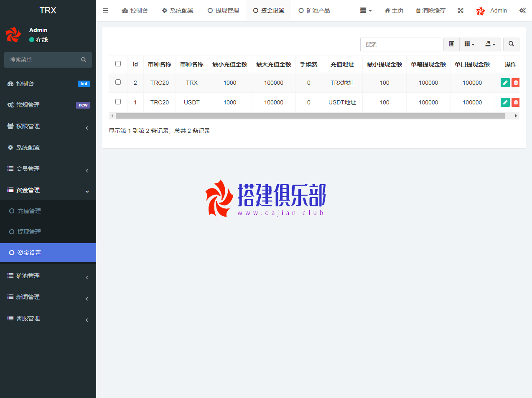Check the checkbox for row Id 2

(118, 82)
